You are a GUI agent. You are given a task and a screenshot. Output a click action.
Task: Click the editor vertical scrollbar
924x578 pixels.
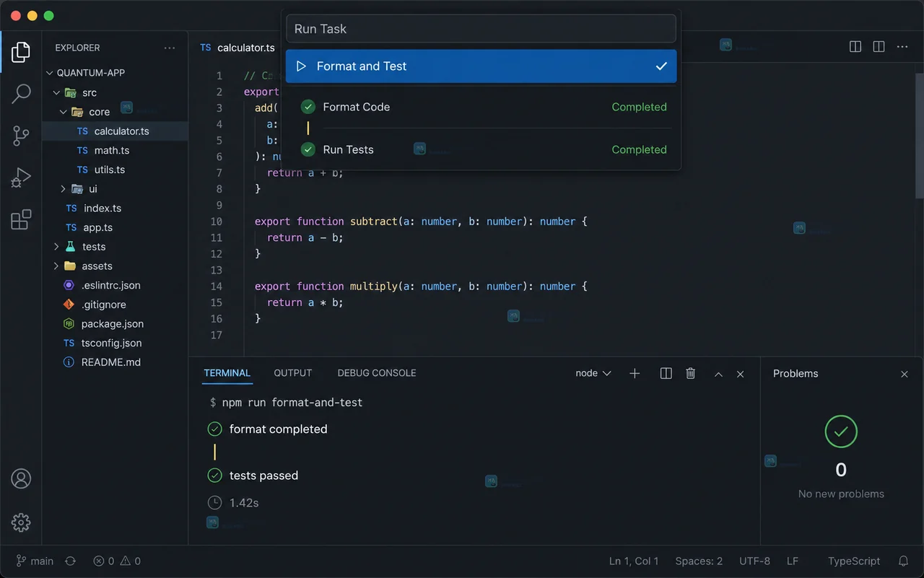919,135
